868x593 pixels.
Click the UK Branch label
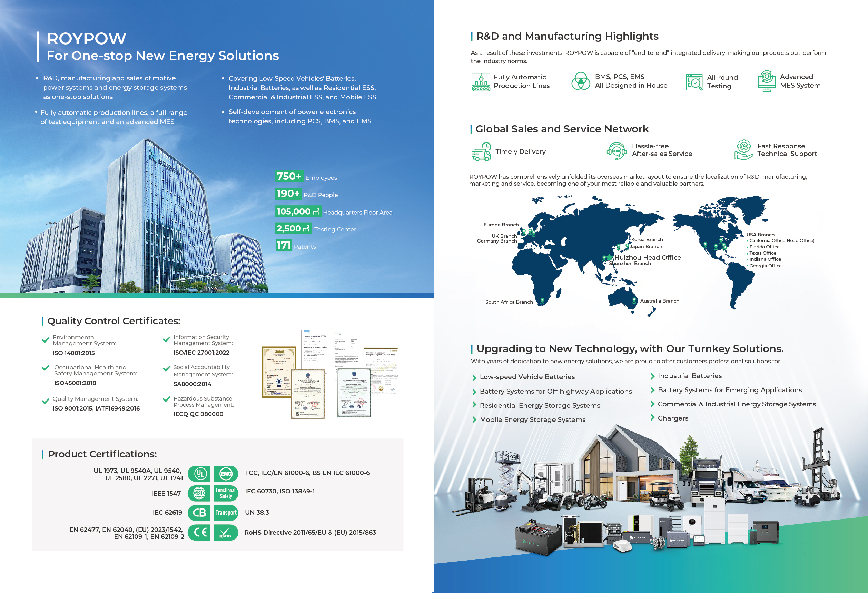tap(504, 236)
